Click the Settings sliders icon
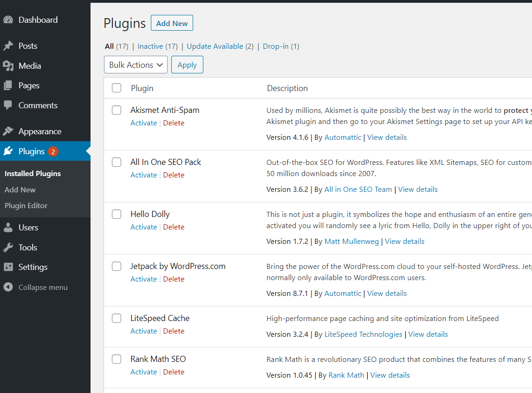The width and height of the screenshot is (532, 393). pos(8,267)
